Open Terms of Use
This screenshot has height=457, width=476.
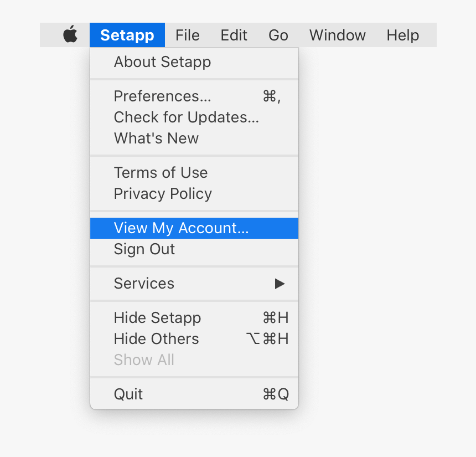(x=161, y=173)
